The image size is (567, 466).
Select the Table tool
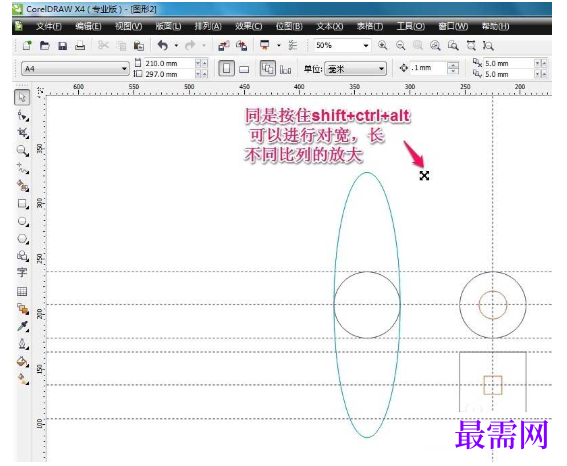click(x=22, y=291)
